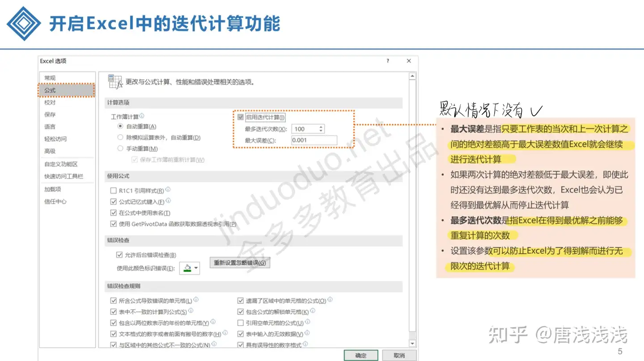Click scrollbar down arrow in options pane

pyautogui.click(x=412, y=343)
